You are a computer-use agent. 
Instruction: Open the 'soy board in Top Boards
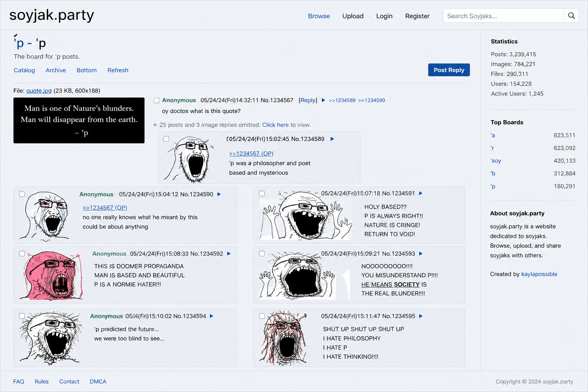click(496, 161)
